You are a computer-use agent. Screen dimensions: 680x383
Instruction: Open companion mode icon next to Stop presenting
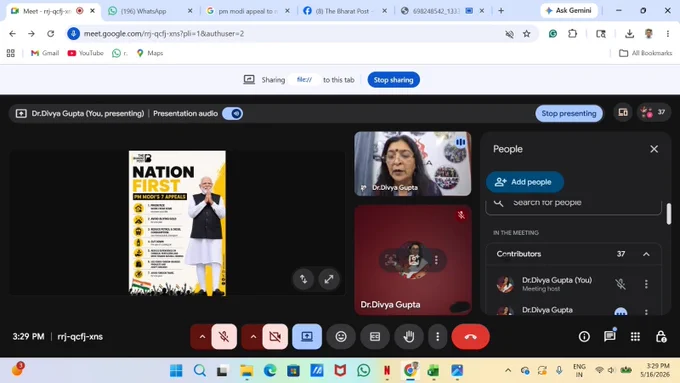coord(623,113)
